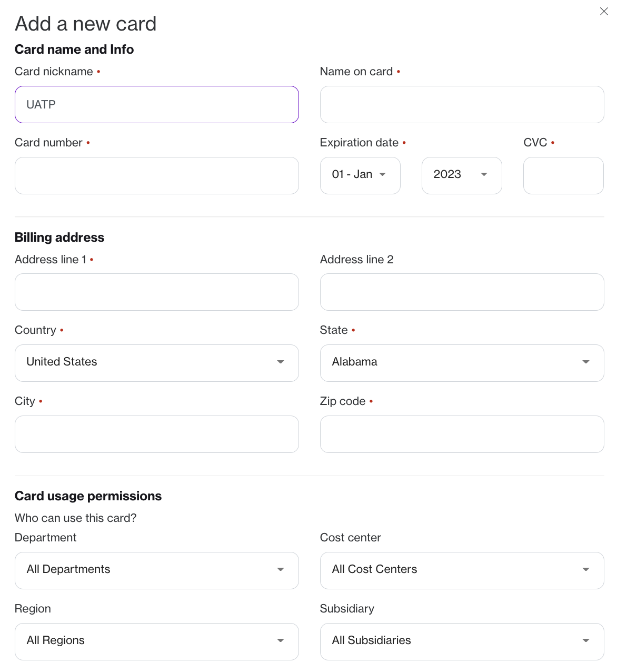This screenshot has width=617, height=672.
Task: Click the City input field
Action: [x=156, y=434]
